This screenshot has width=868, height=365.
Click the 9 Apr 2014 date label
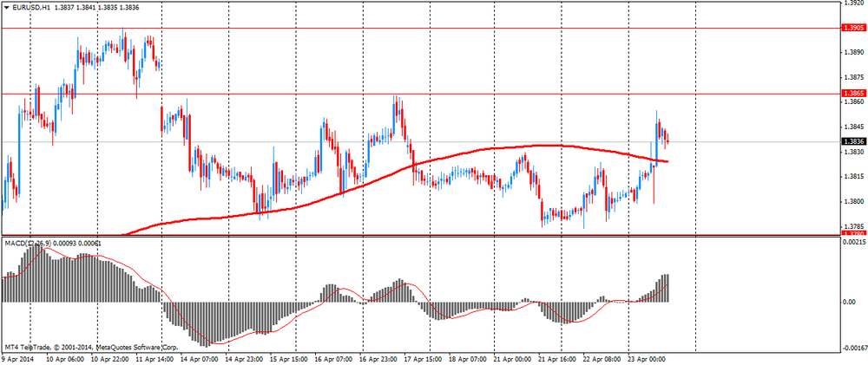[x=17, y=357]
